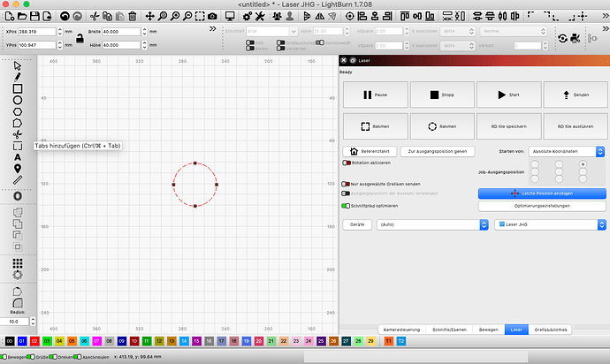This screenshot has height=364, width=610.
Task: Switch to the Laser tab
Action: 516,330
